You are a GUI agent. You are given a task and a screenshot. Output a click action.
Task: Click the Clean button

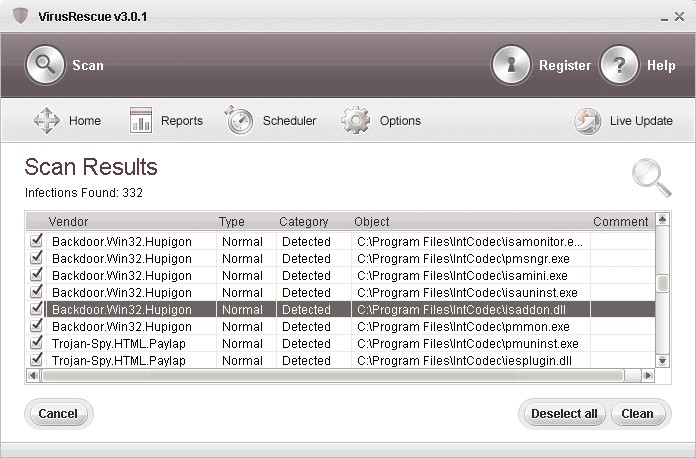click(637, 414)
